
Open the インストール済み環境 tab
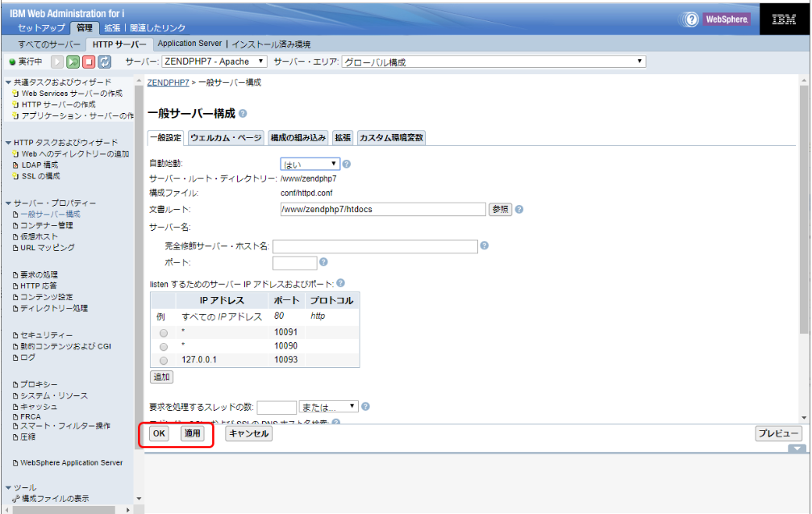[272, 44]
